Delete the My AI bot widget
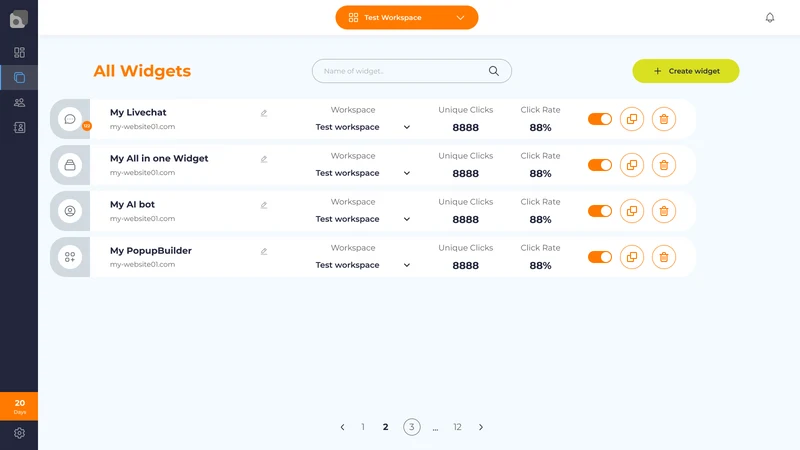The height and width of the screenshot is (450, 800). click(x=664, y=211)
